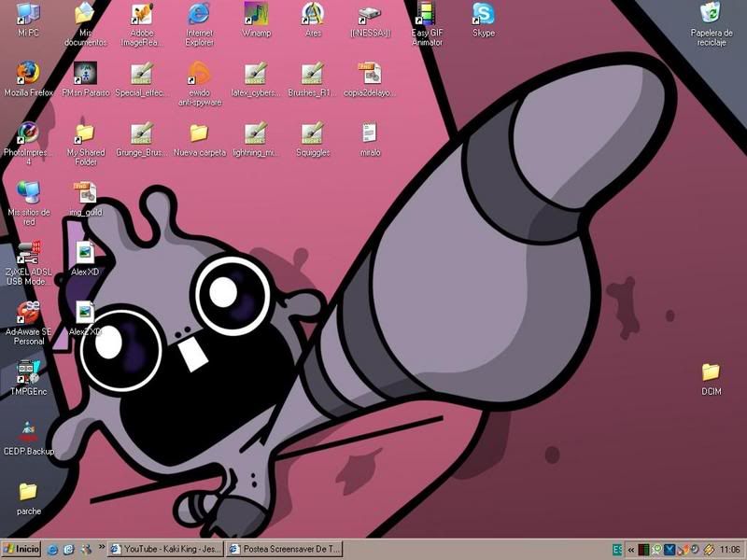Open the green checkmark tray icon
Image resolution: width=747 pixels, height=560 pixels.
pos(656,550)
